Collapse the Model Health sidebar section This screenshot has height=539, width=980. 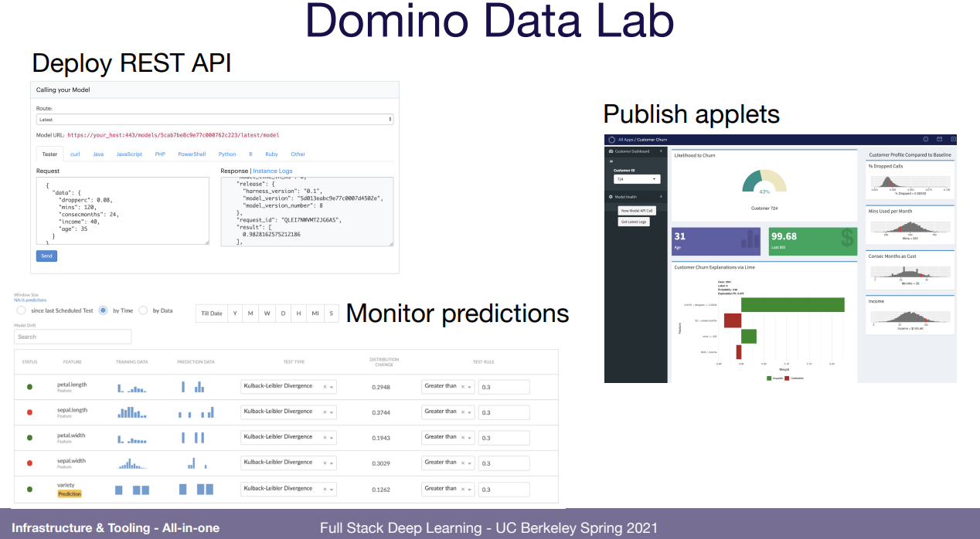[x=661, y=197]
